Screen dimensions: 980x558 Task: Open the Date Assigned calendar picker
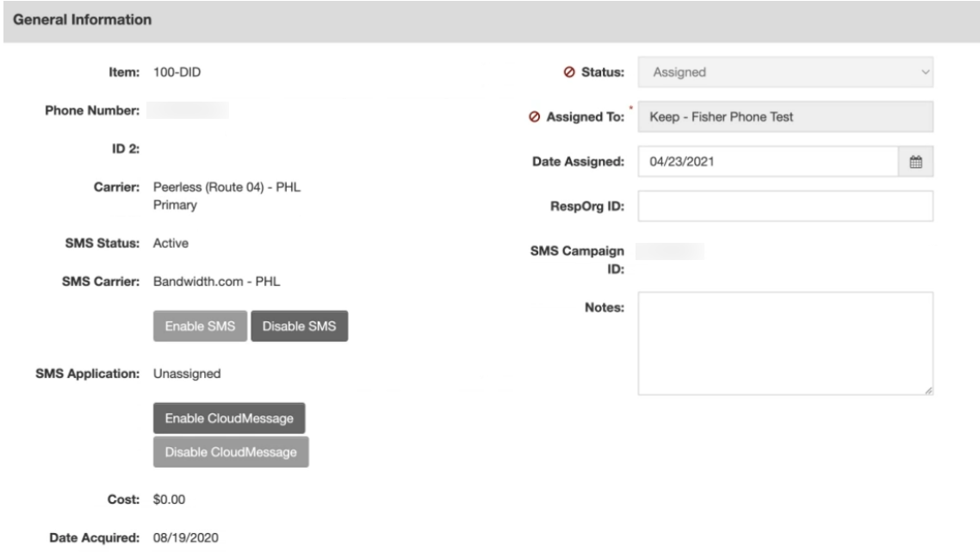pos(915,162)
